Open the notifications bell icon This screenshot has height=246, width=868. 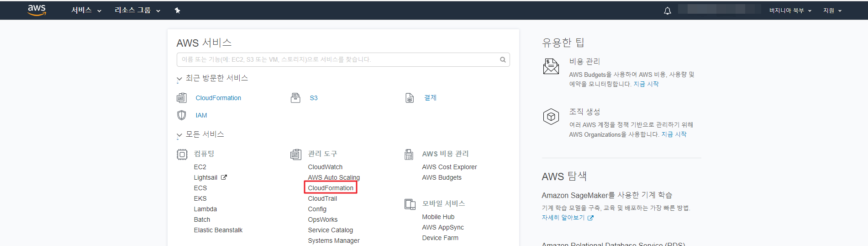point(667,11)
